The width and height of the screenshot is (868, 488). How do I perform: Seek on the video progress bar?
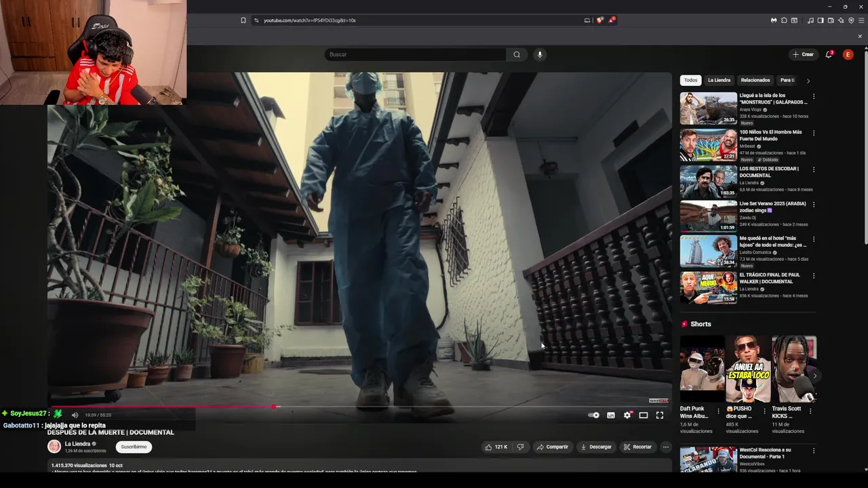(x=359, y=407)
